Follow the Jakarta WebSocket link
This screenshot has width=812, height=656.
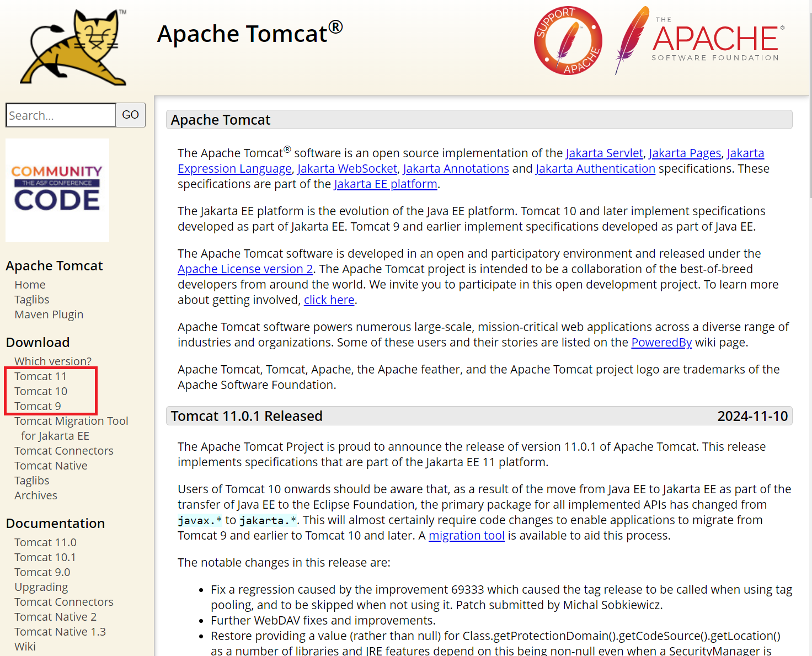pyautogui.click(x=348, y=169)
